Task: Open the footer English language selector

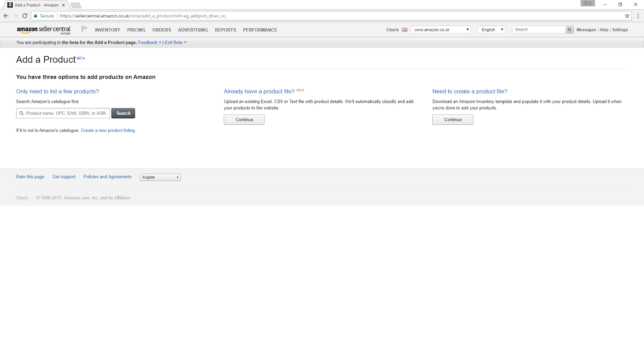Action: coord(160,177)
